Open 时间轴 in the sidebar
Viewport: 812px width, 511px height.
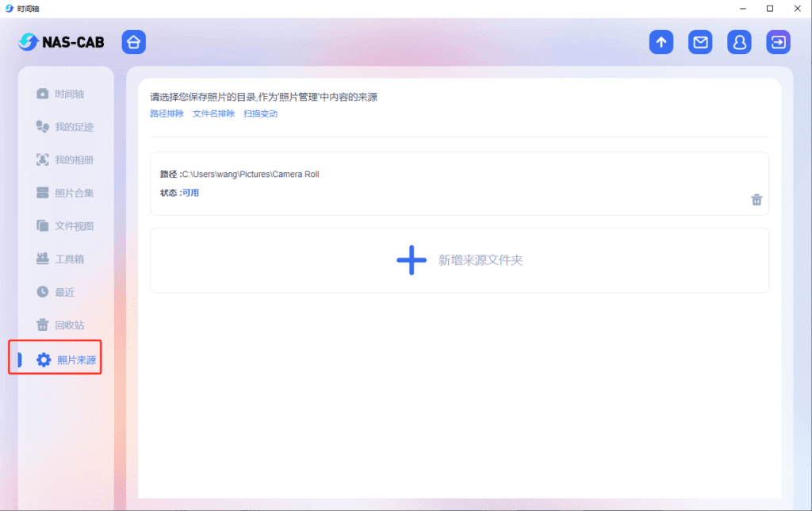pos(60,94)
